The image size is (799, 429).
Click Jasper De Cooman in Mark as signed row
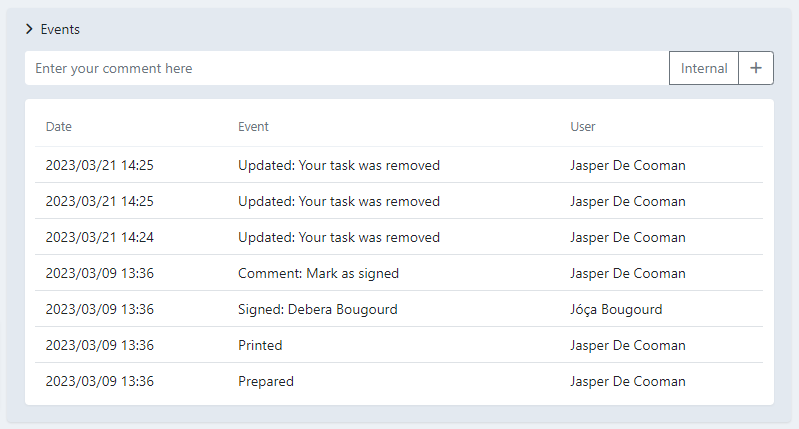(627, 273)
